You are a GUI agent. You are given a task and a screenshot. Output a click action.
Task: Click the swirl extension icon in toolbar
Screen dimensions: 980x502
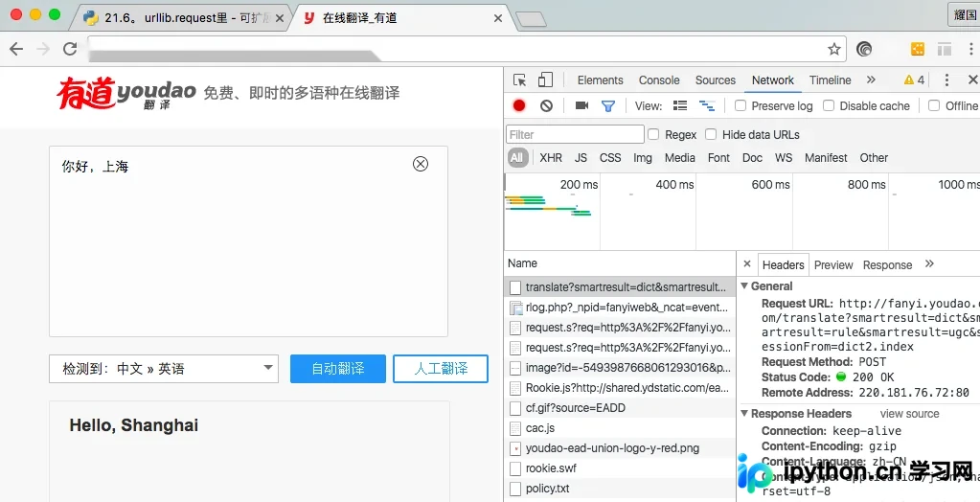(x=864, y=49)
